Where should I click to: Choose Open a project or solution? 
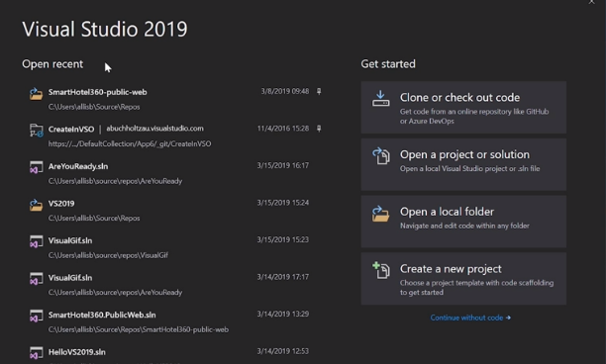[463, 164]
